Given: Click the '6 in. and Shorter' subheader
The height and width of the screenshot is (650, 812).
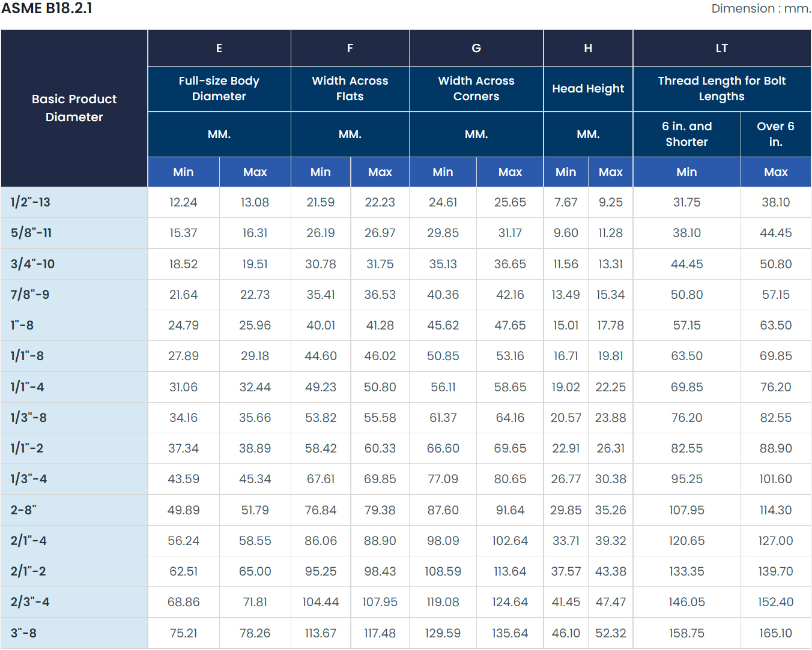Looking at the screenshot, I should [x=687, y=134].
